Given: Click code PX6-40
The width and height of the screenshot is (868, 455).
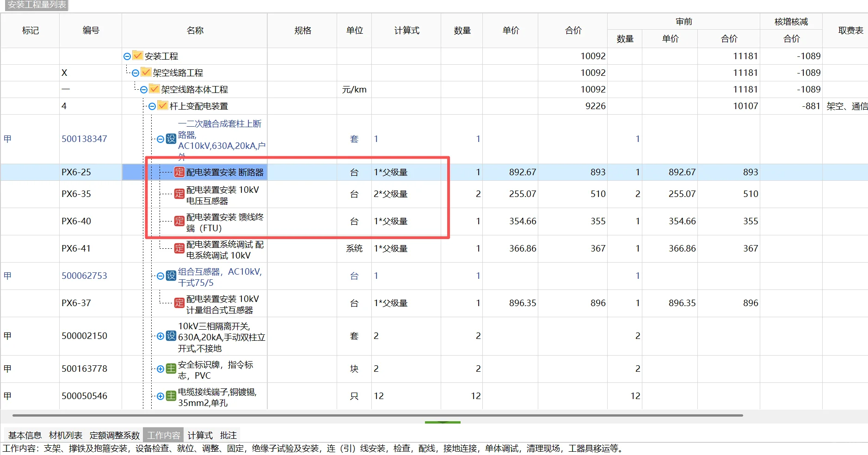Looking at the screenshot, I should point(76,221).
